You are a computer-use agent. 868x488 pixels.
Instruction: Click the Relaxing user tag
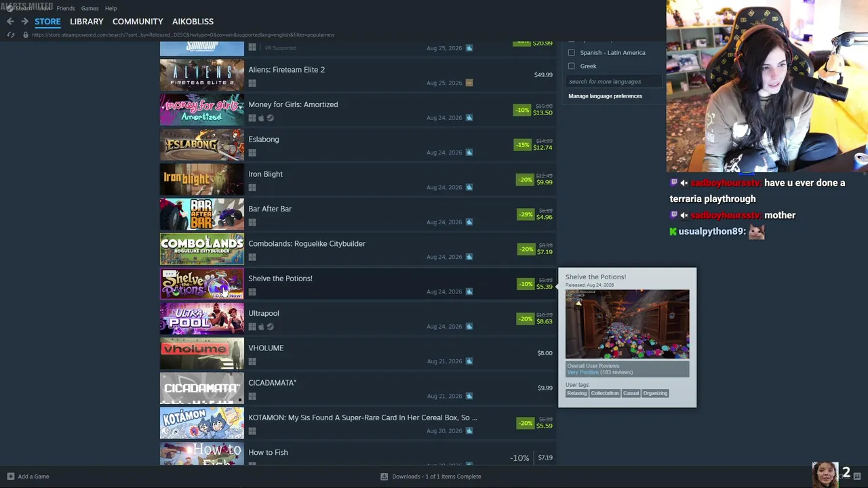point(576,394)
